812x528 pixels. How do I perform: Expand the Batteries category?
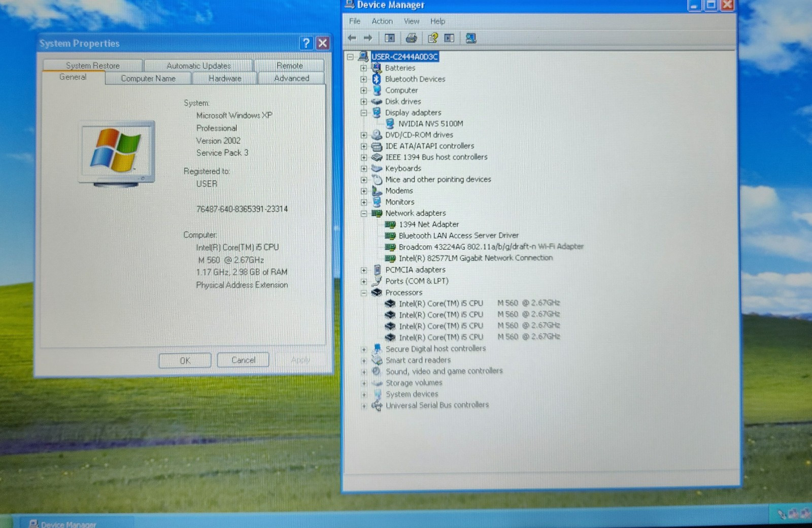point(364,68)
